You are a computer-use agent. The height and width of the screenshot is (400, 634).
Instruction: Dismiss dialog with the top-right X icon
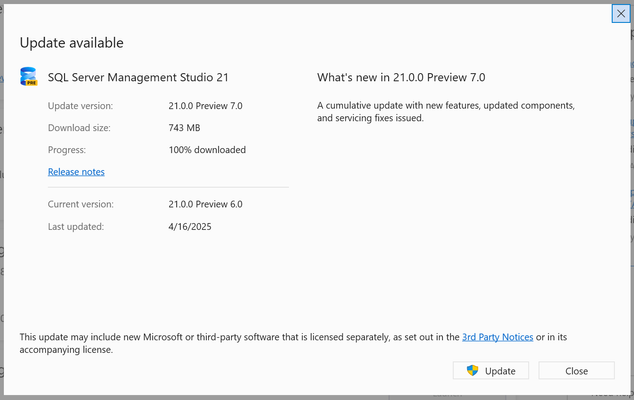(621, 13)
